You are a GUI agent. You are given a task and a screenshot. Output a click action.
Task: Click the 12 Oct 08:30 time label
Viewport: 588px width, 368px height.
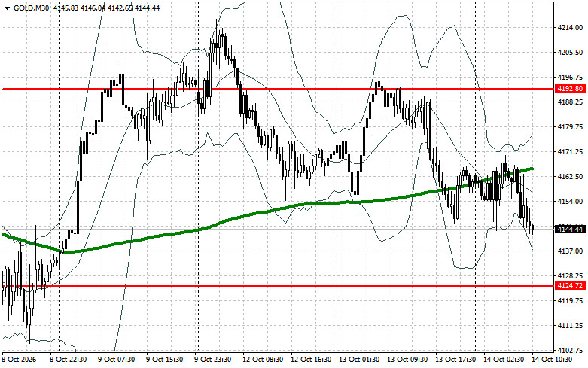pos(263,360)
